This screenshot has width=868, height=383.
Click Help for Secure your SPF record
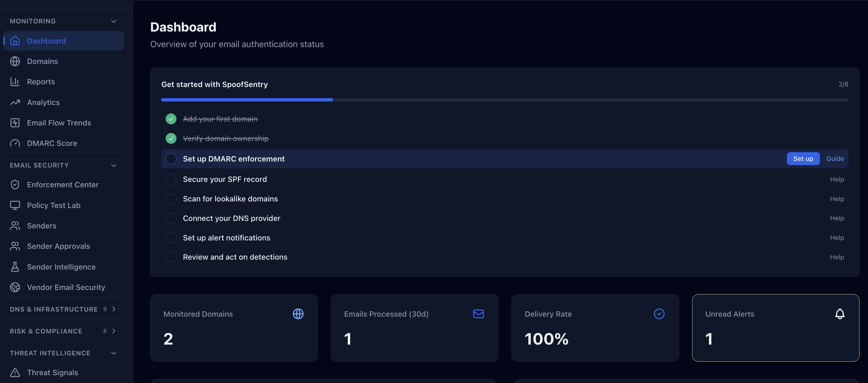pos(837,179)
